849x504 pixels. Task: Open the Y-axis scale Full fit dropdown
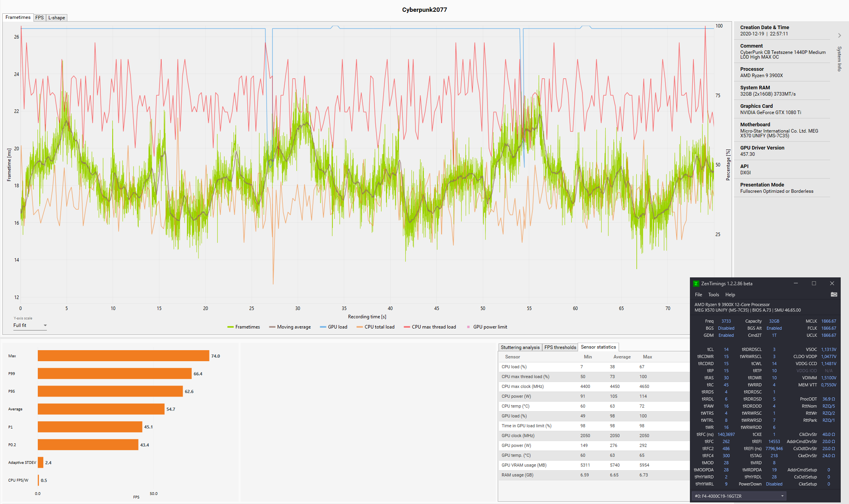pos(30,325)
